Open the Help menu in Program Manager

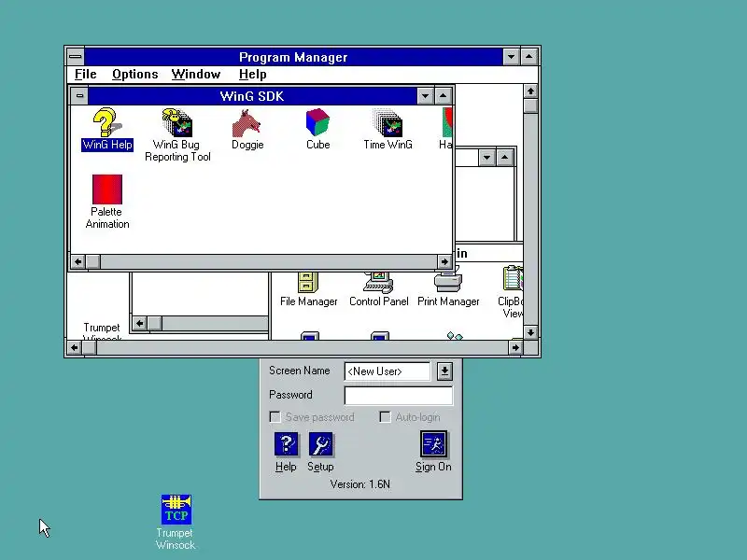(252, 75)
